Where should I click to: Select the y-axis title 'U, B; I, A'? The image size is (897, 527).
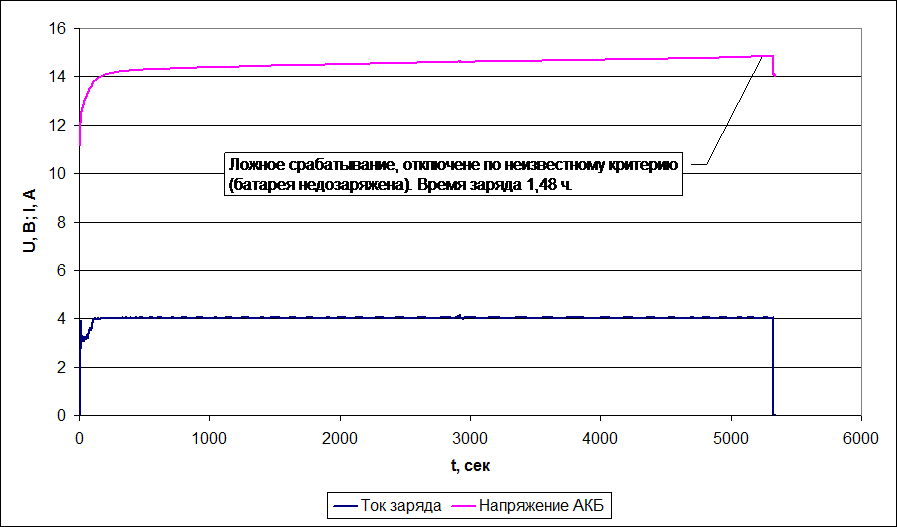[30, 221]
